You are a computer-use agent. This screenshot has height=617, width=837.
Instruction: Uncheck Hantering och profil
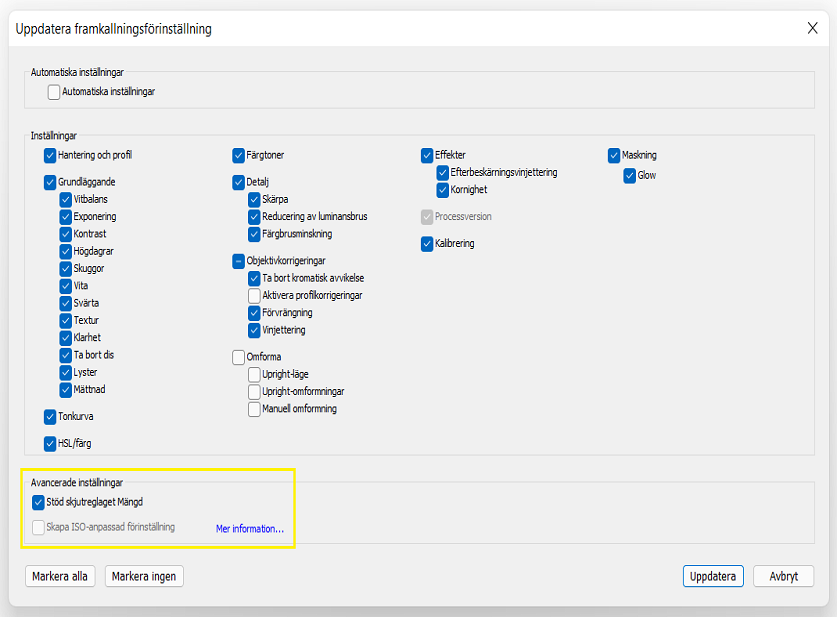(x=50, y=156)
